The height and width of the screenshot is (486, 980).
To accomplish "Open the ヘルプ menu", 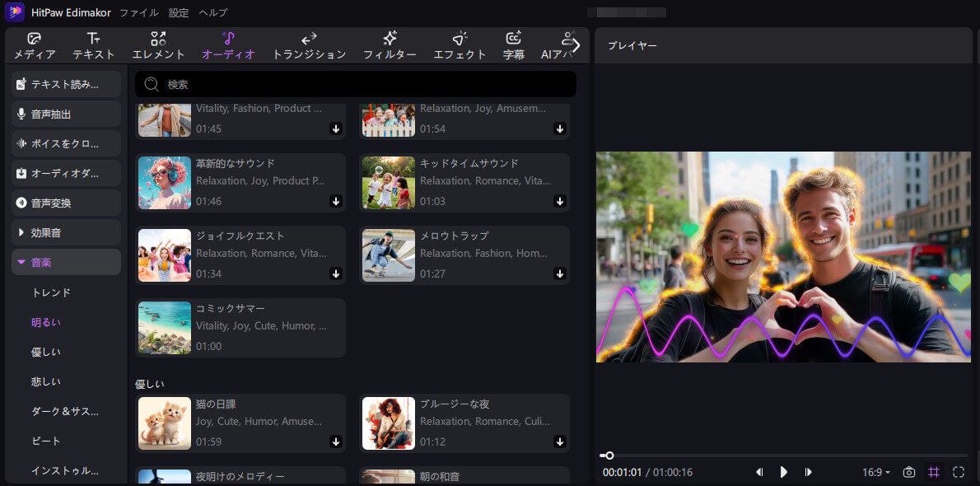I will click(213, 12).
